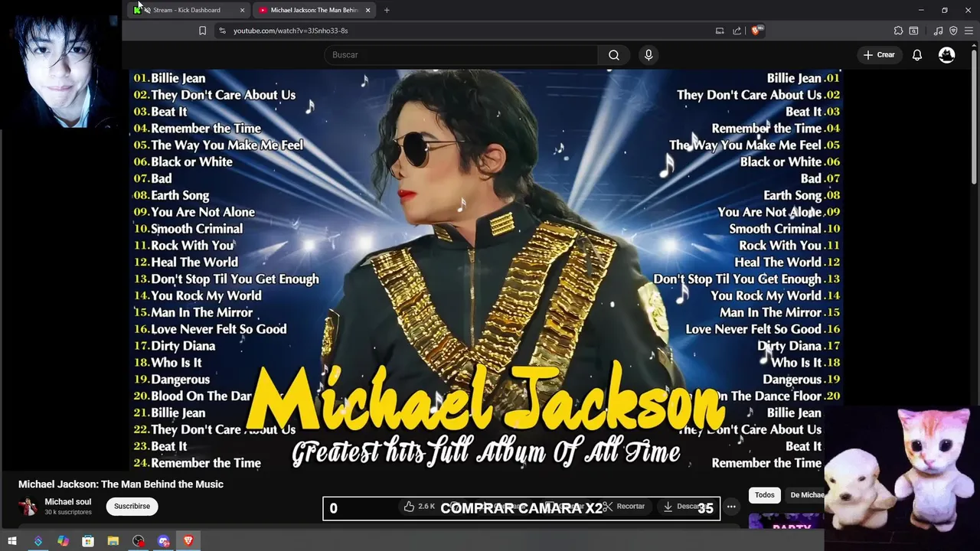Image resolution: width=980 pixels, height=551 pixels.
Task: Open File Explorer from taskbar
Action: click(113, 541)
